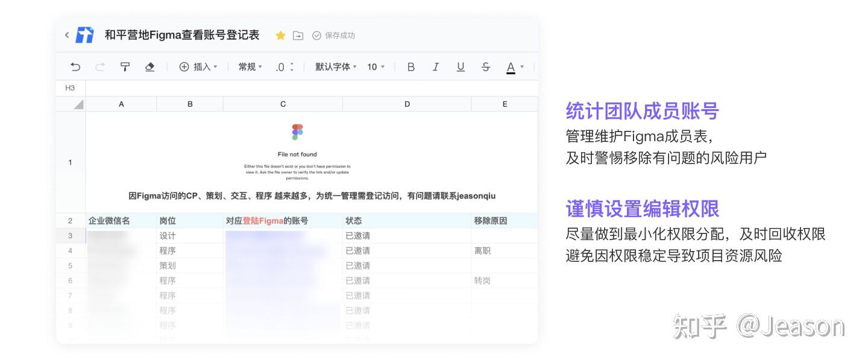Select column C header
Viewport: 868px width, 362px height.
click(283, 104)
